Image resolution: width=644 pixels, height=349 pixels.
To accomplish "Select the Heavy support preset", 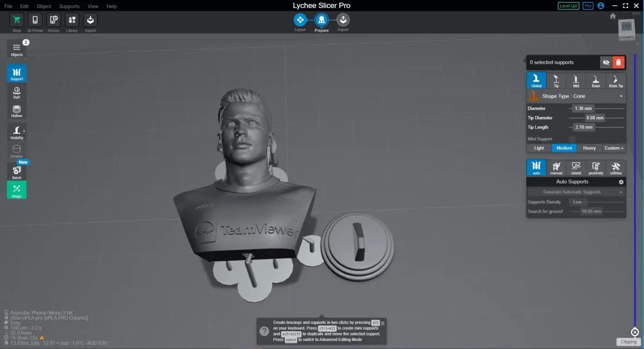I will [589, 148].
